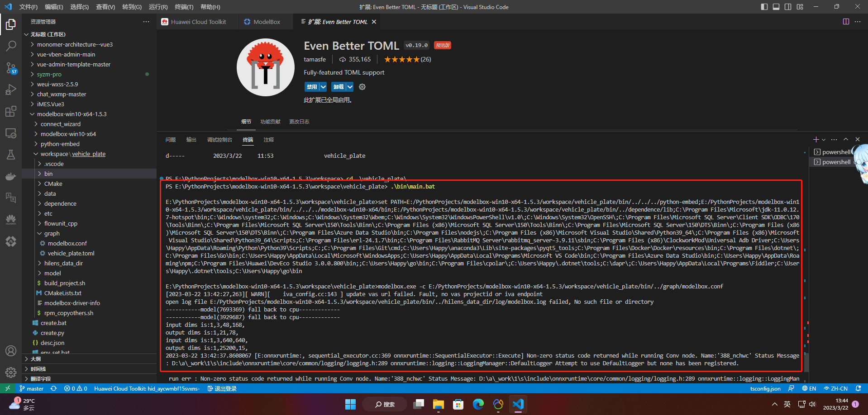The height and width of the screenshot is (415, 868).
Task: Open vehicle_plate.toml in the explorer
Action: [71, 253]
